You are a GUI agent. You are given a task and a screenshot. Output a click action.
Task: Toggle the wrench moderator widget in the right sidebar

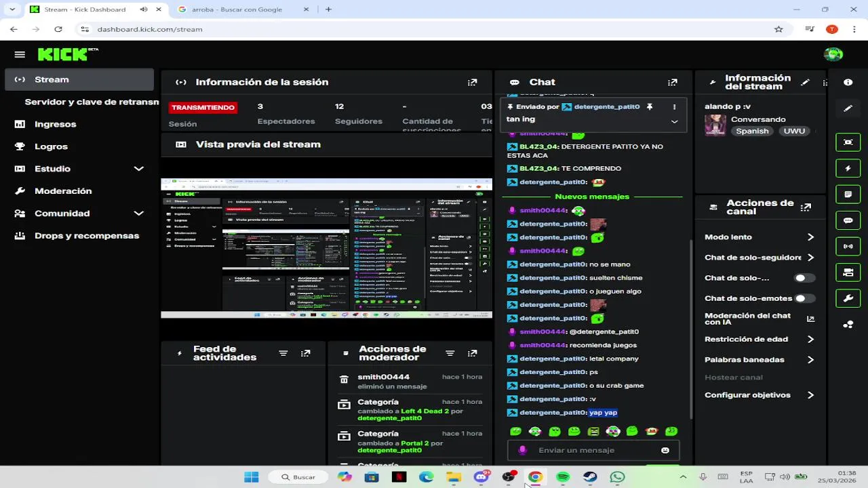coord(848,298)
